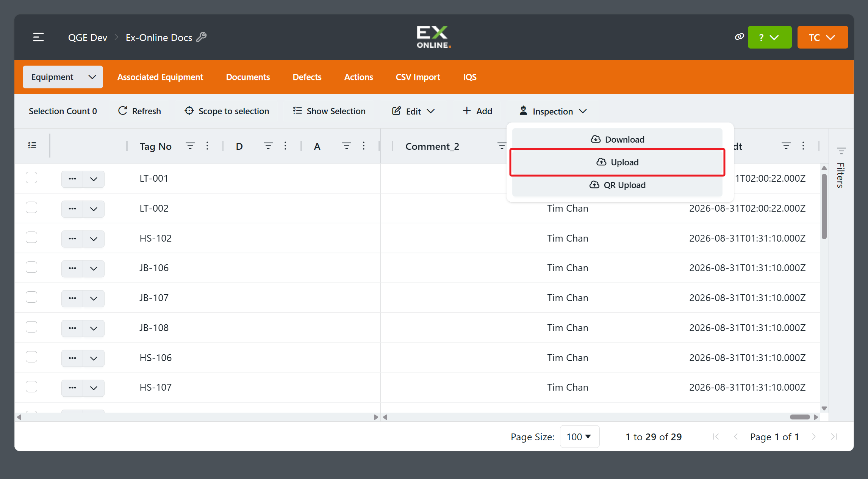Open the ellipsis menu for row JB-108

pos(72,328)
